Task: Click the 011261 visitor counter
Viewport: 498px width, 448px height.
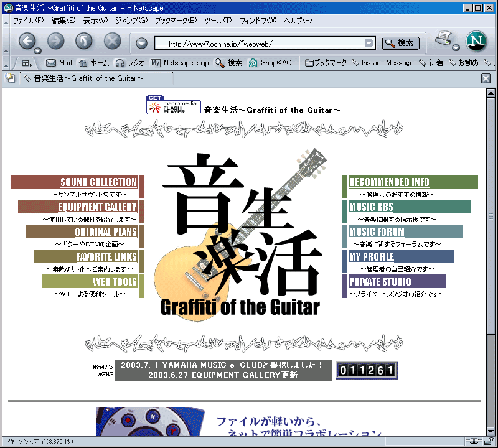Action: click(367, 370)
